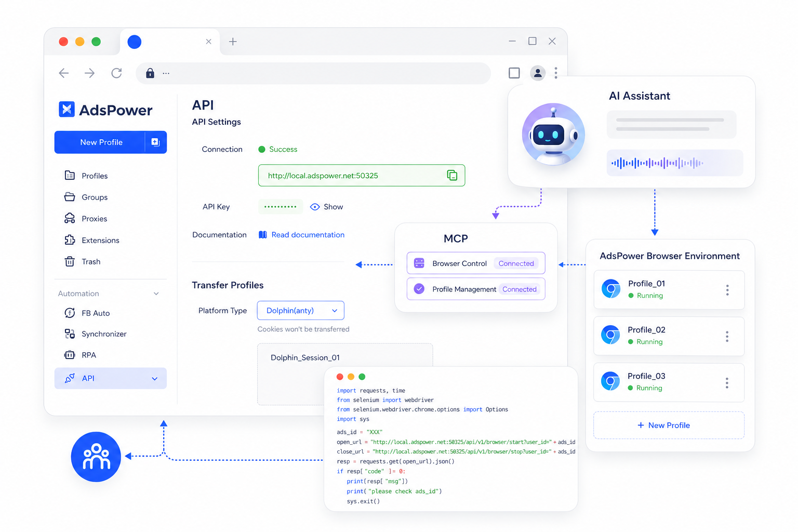Viewport: 798px width, 532px height.
Task: Click the API URL field
Action: coord(362,176)
